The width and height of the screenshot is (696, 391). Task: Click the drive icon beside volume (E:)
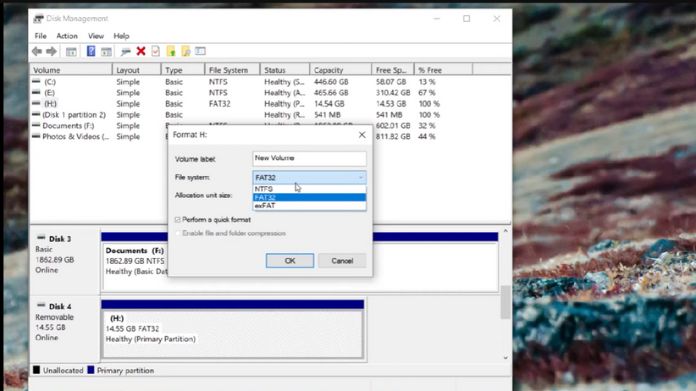[x=36, y=92]
